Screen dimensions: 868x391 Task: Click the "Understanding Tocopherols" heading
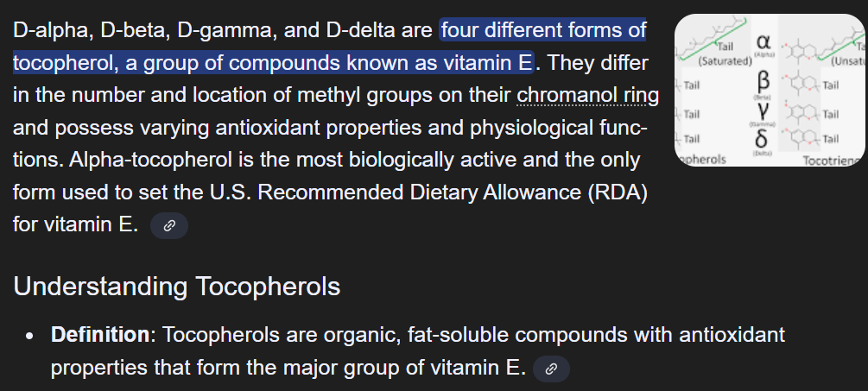tap(177, 287)
